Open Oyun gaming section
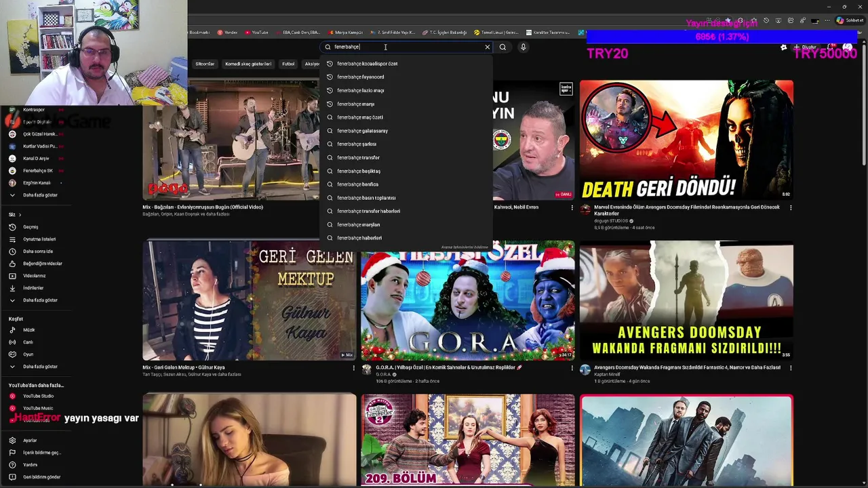Screen dimensions: 868x488 pyautogui.click(x=28, y=354)
